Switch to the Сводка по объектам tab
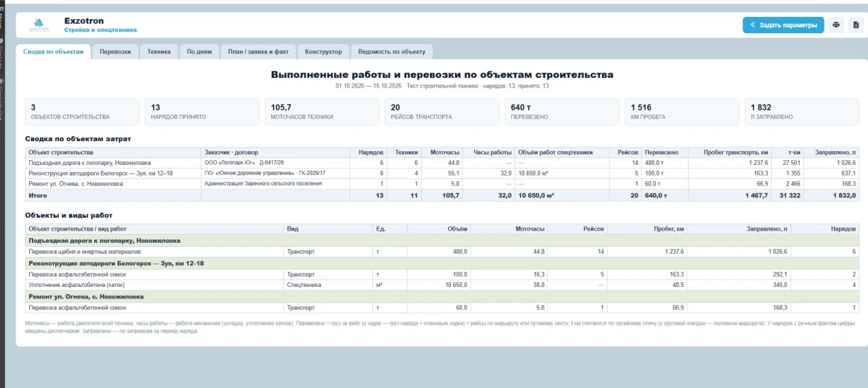 tap(53, 52)
